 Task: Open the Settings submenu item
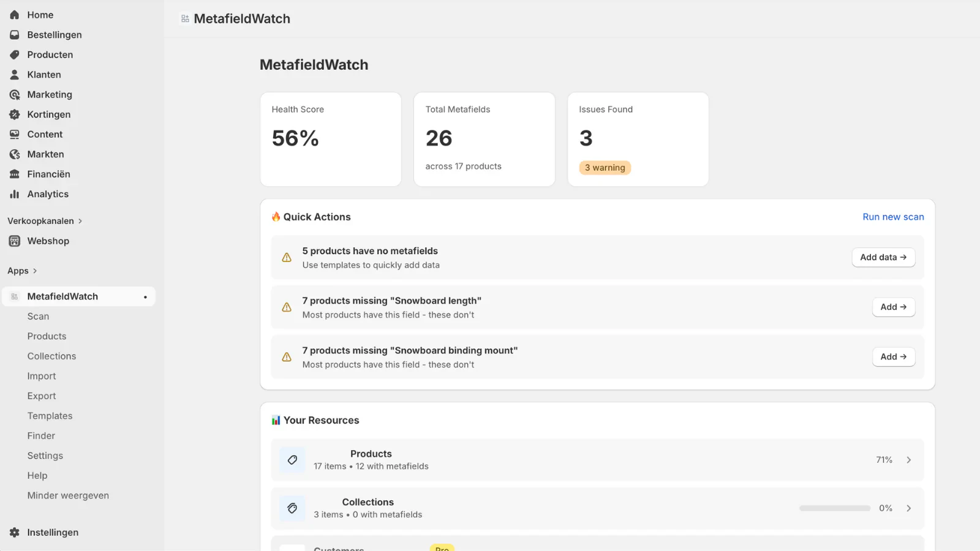point(45,455)
